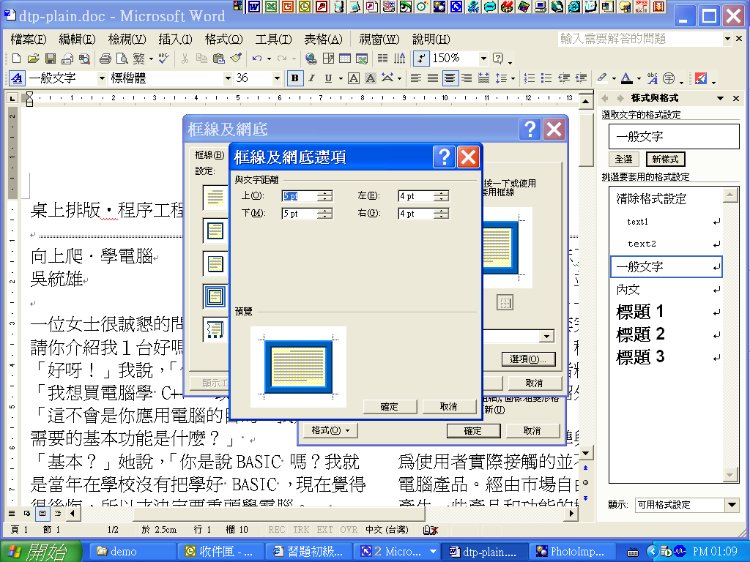750x562 pixels.
Task: Open the font size dropdown showing 36
Action: coord(276,78)
